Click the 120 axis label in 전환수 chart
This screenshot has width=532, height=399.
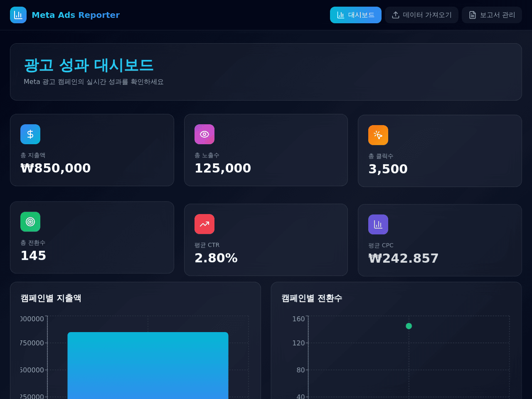[x=298, y=343]
